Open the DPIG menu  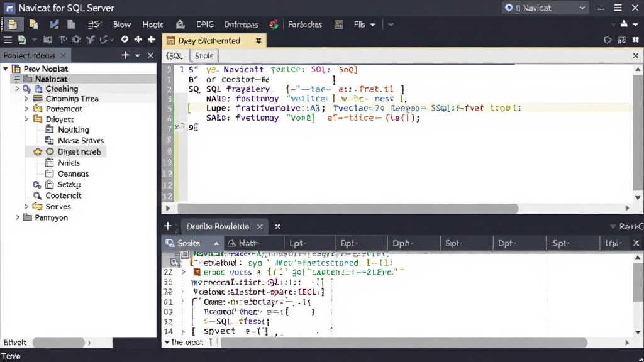205,25
